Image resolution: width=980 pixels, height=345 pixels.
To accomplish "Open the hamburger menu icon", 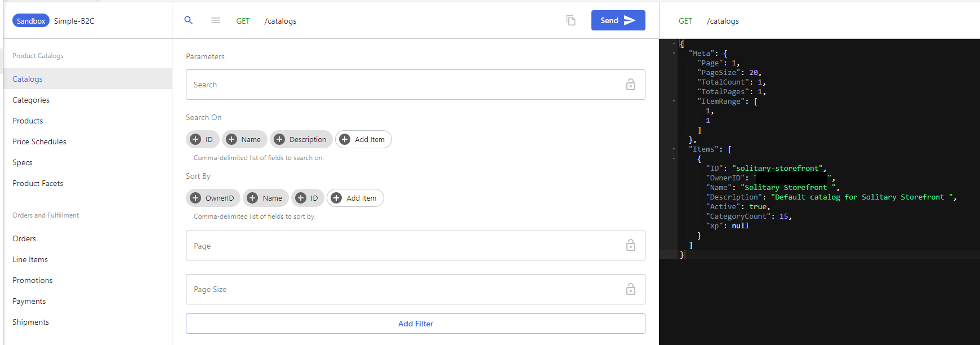I will coord(216,20).
